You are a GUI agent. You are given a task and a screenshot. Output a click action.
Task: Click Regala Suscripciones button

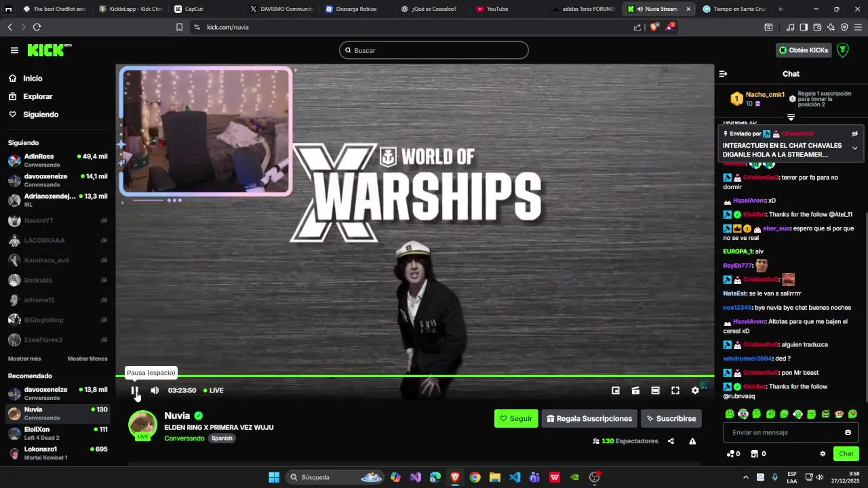click(589, 419)
